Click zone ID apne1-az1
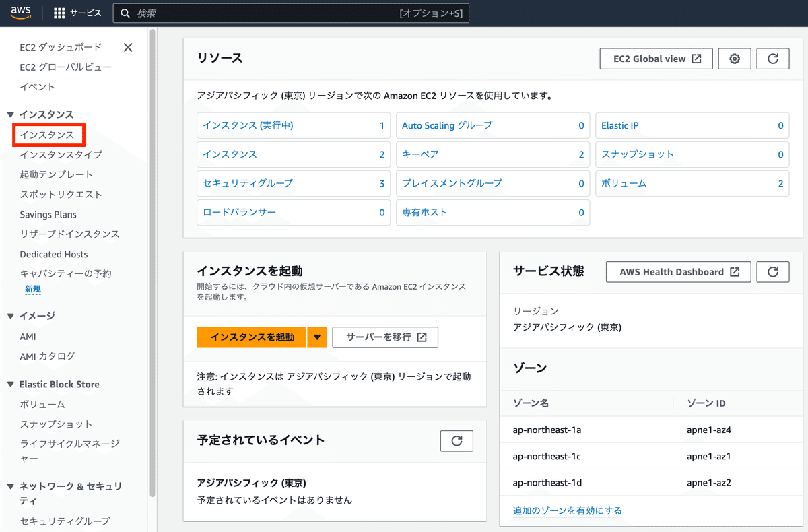The height and width of the screenshot is (532, 808). coord(709,457)
